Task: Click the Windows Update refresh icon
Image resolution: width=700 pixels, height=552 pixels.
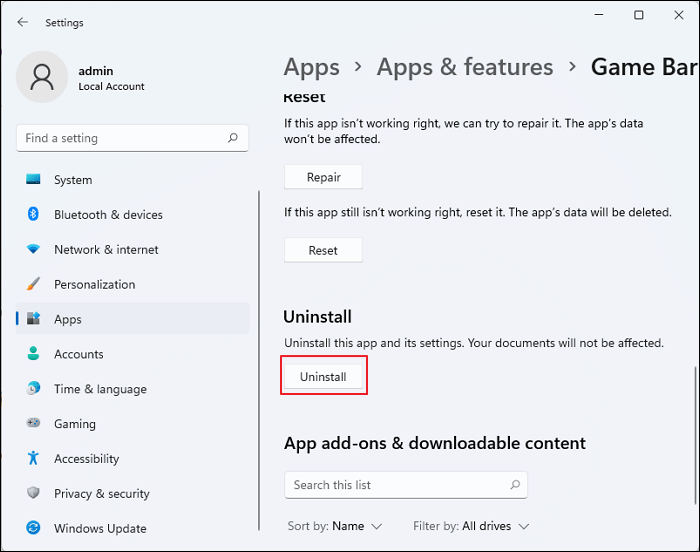Action: point(33,528)
